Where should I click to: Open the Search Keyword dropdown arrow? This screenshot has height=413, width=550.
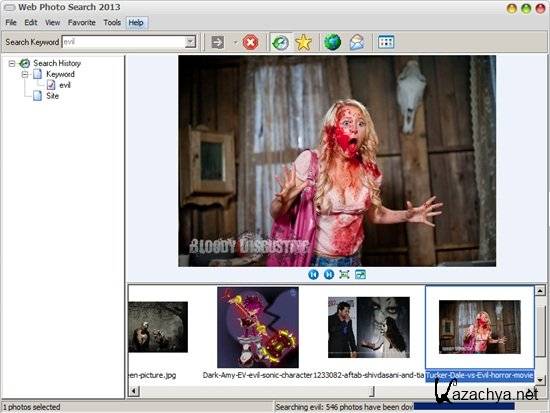tap(190, 42)
